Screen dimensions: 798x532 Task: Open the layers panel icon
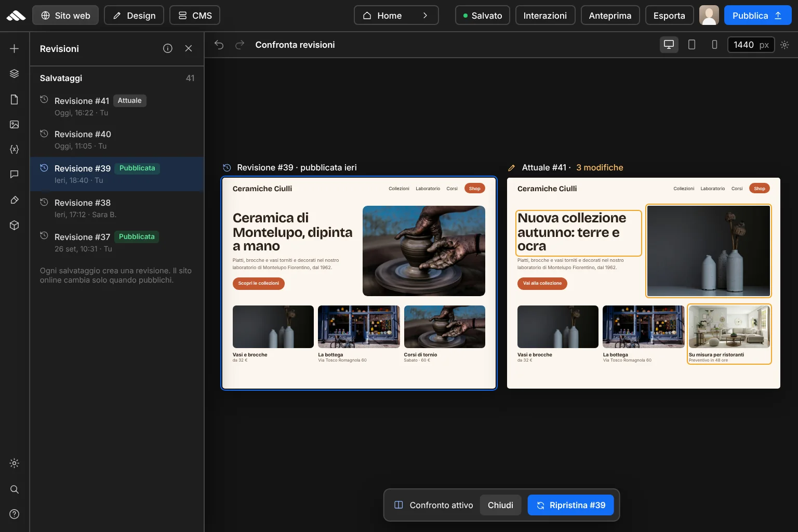point(15,73)
